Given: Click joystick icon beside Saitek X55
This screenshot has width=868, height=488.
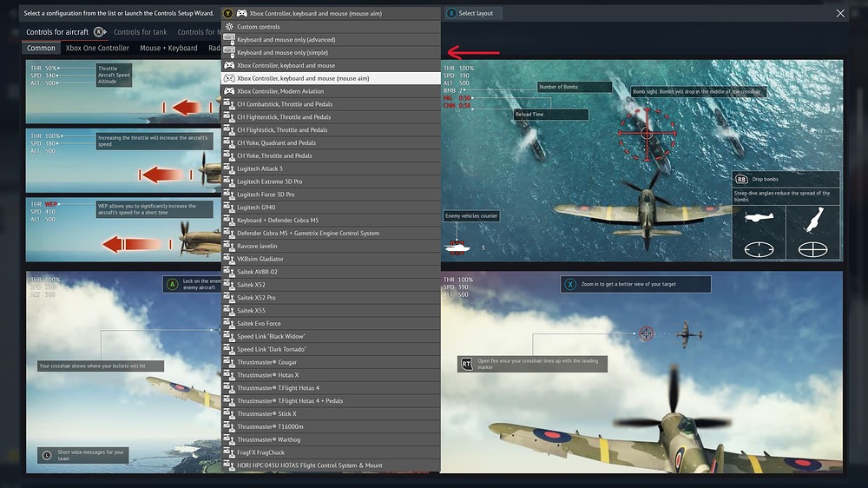Looking at the screenshot, I should [229, 310].
